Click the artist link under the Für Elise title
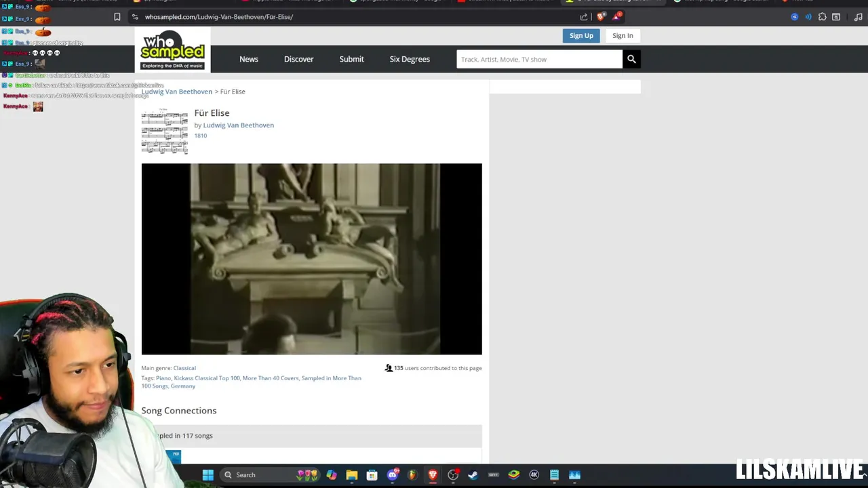This screenshot has width=868, height=488. point(239,125)
